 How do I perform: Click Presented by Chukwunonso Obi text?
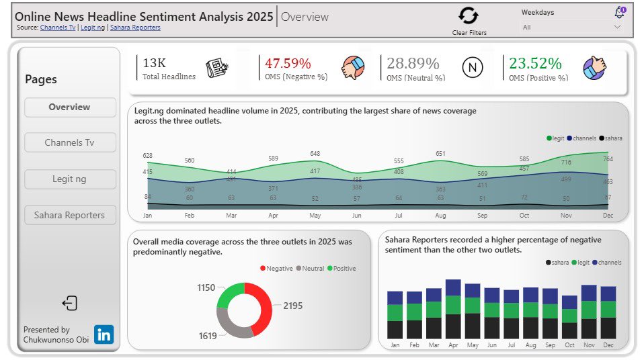tap(56, 334)
